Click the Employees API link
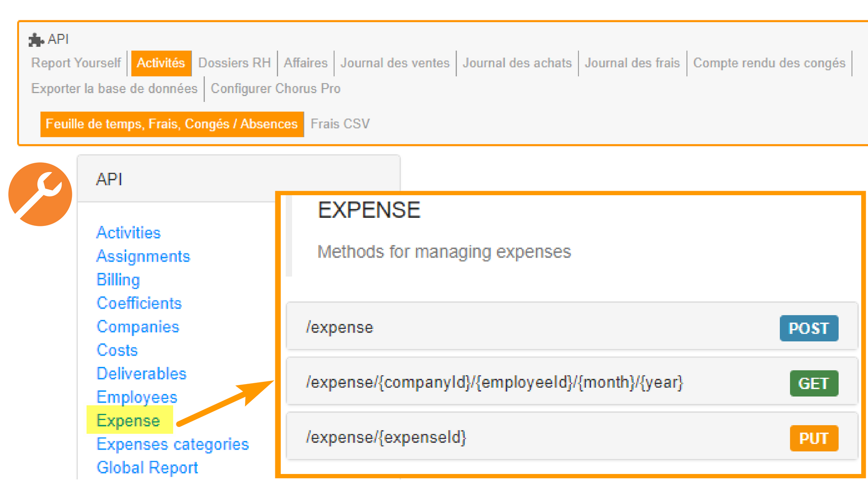This screenshot has width=868, height=488. [137, 397]
